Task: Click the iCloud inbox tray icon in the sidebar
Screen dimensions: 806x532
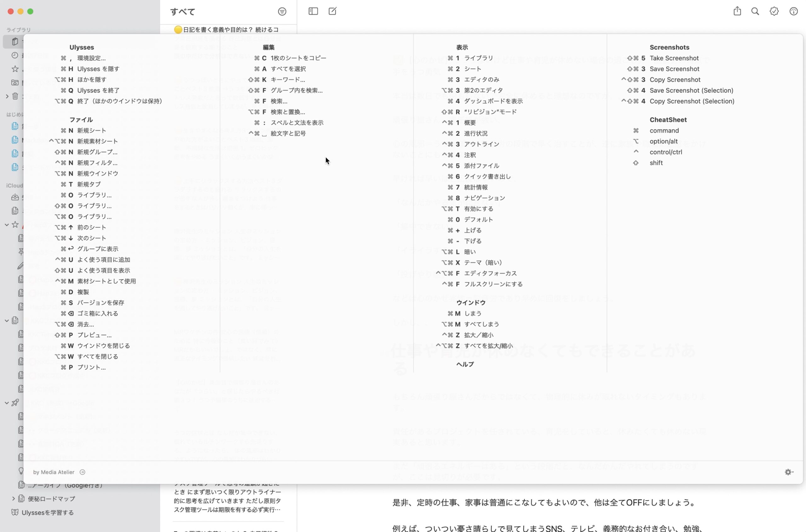Action: (15, 197)
